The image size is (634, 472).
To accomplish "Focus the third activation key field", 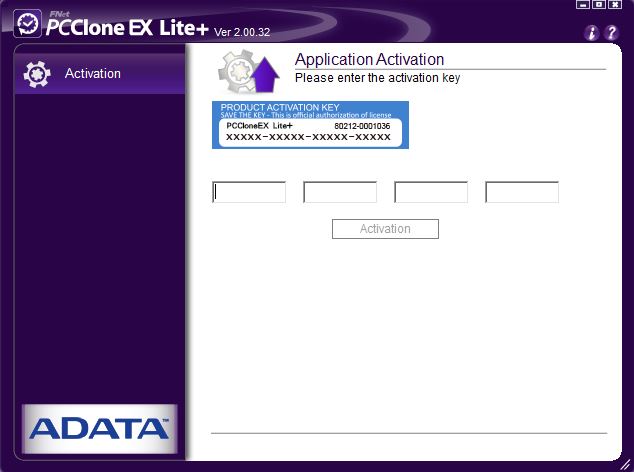I will 431,192.
